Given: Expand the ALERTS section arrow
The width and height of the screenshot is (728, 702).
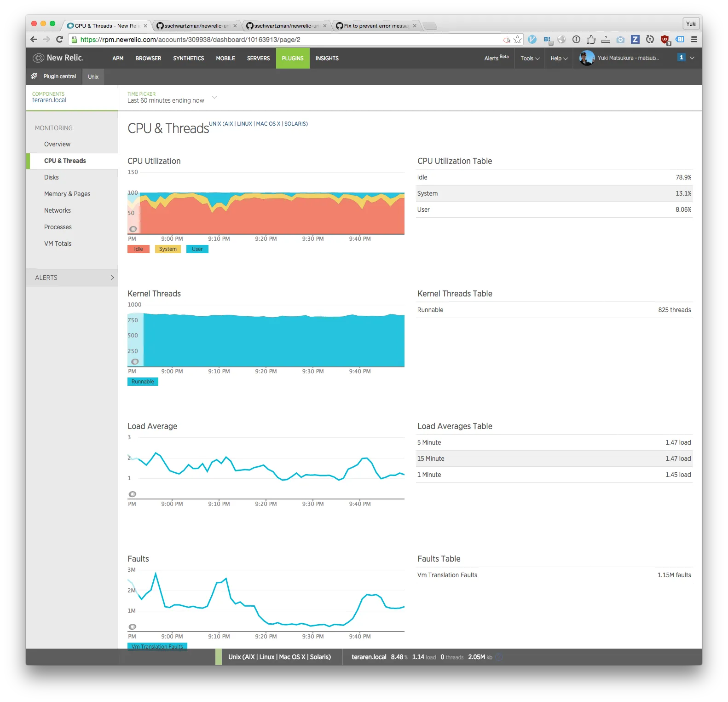Looking at the screenshot, I should tap(112, 278).
